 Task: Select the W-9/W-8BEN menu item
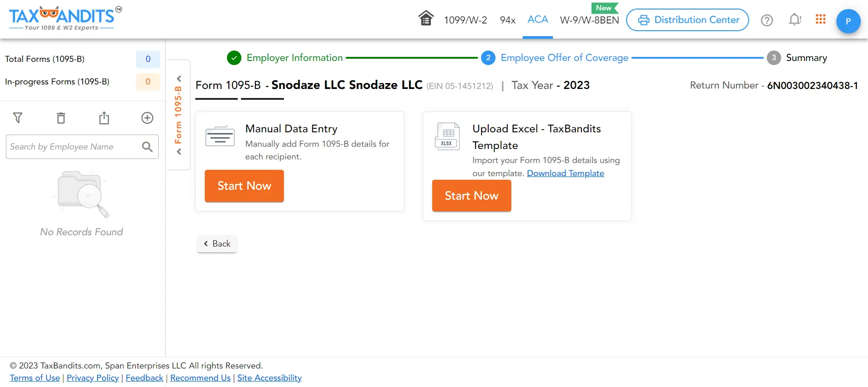point(589,20)
